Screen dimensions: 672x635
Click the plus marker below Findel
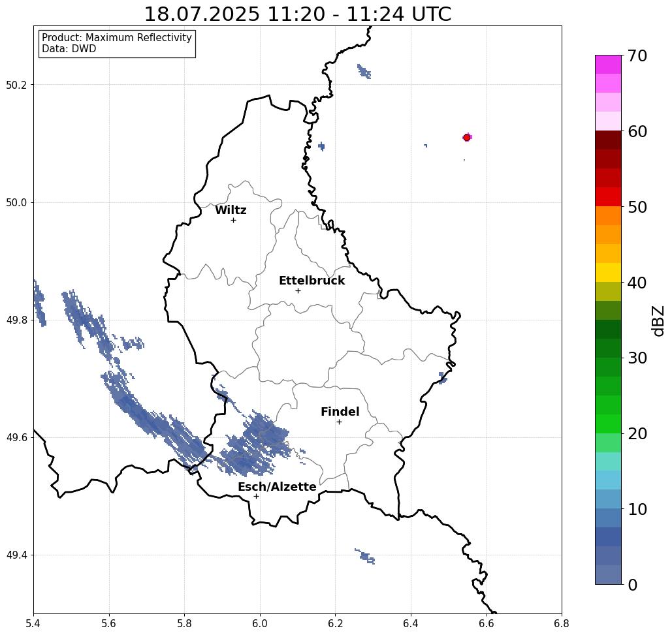(339, 422)
